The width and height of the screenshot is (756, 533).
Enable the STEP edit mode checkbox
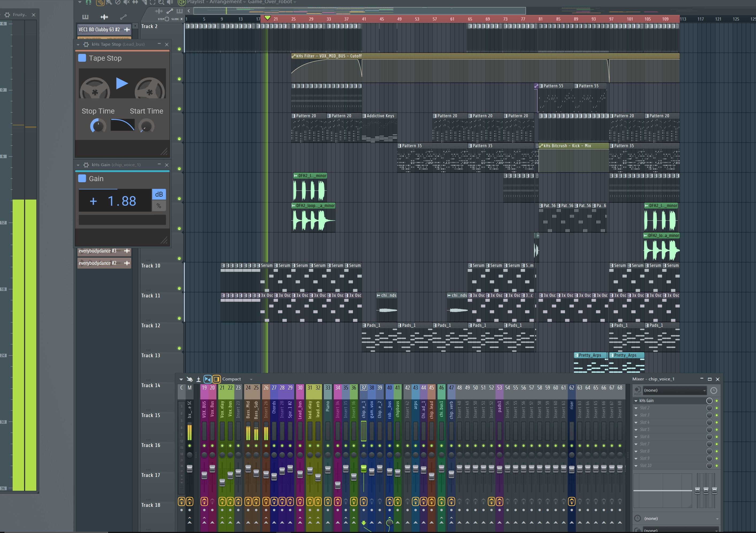(x=167, y=19)
